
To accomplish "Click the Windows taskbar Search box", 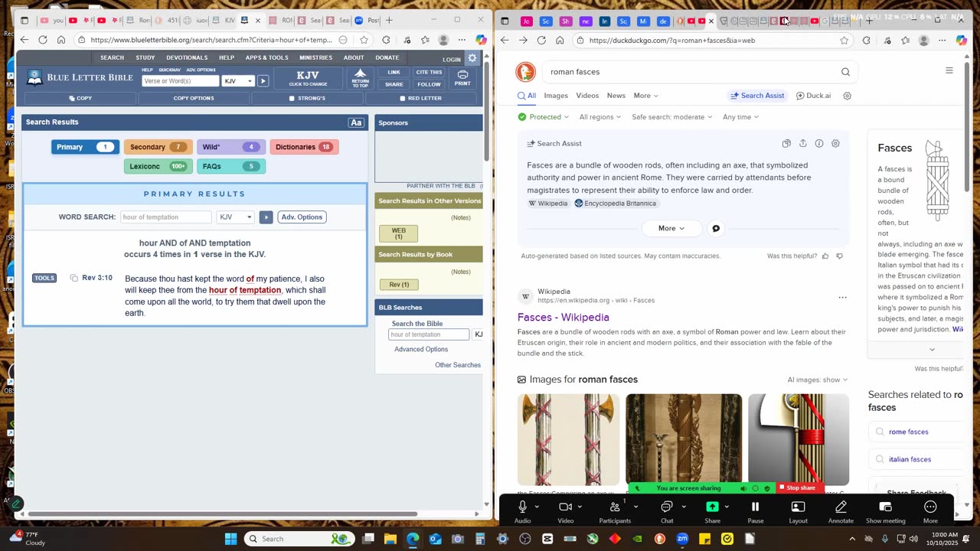I will 299,539.
